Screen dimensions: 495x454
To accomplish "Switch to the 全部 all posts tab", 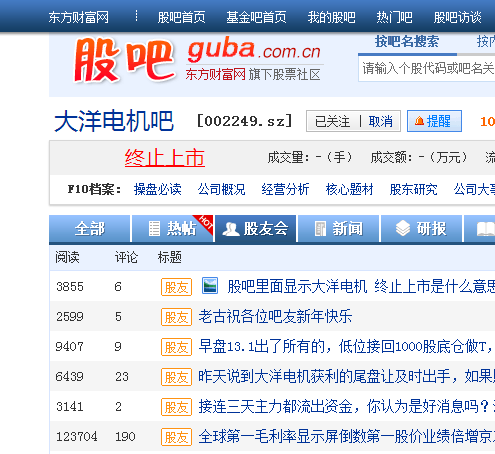I will [89, 229].
